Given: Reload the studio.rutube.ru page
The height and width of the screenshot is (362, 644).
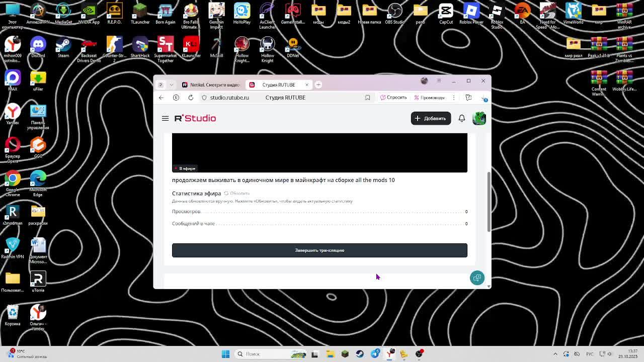Looking at the screenshot, I should pyautogui.click(x=191, y=98).
